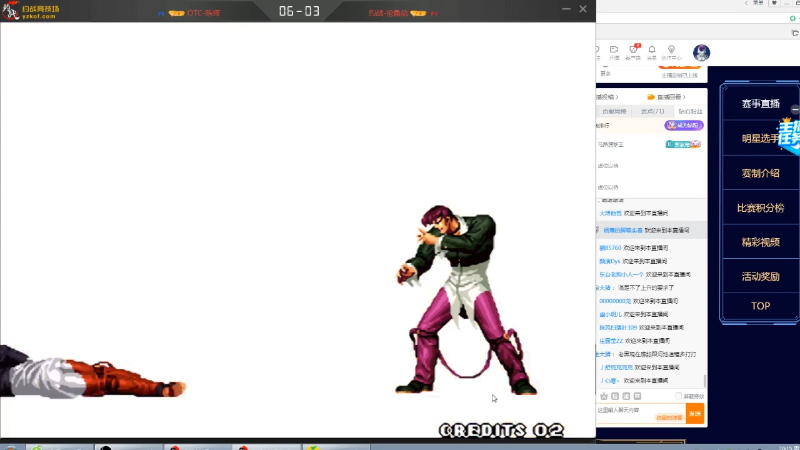Click the CREDITS 02 text in game
800x450 pixels.
click(501, 430)
